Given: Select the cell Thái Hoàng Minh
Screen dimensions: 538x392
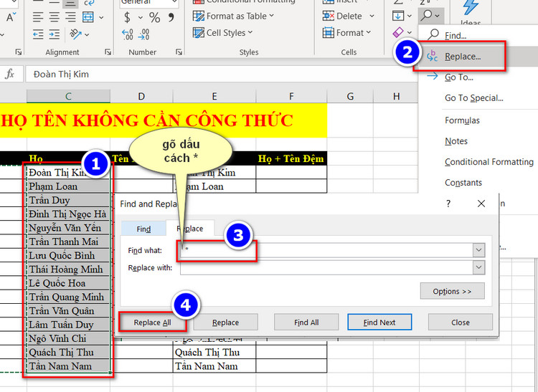Looking at the screenshot, I should [68, 269].
